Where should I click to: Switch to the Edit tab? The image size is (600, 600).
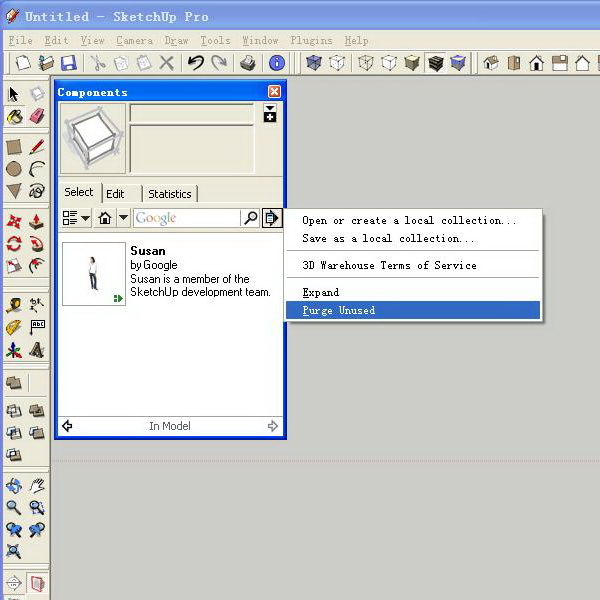coord(119,194)
